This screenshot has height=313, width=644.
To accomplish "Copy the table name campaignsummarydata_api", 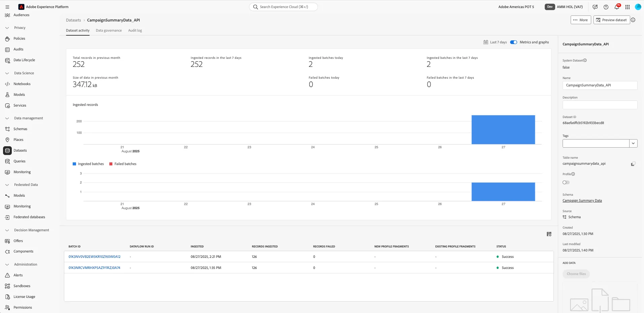I will (x=633, y=164).
